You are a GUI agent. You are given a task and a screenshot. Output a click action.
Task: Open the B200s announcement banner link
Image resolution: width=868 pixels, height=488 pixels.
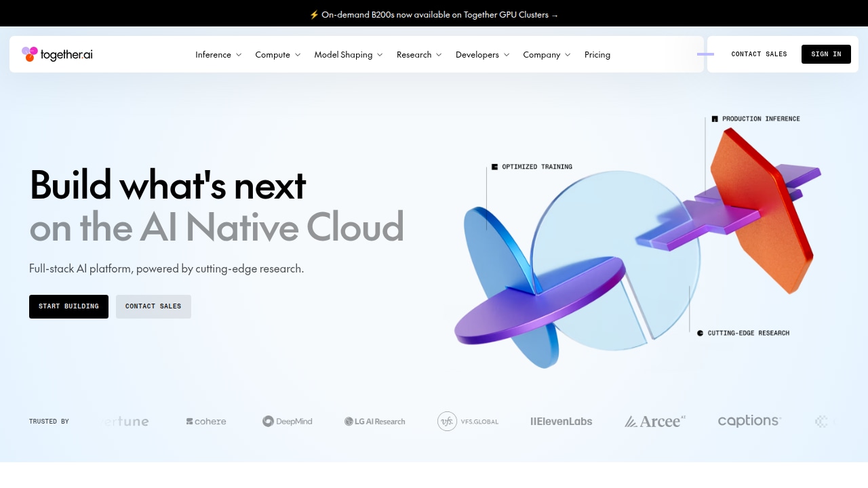click(x=434, y=14)
